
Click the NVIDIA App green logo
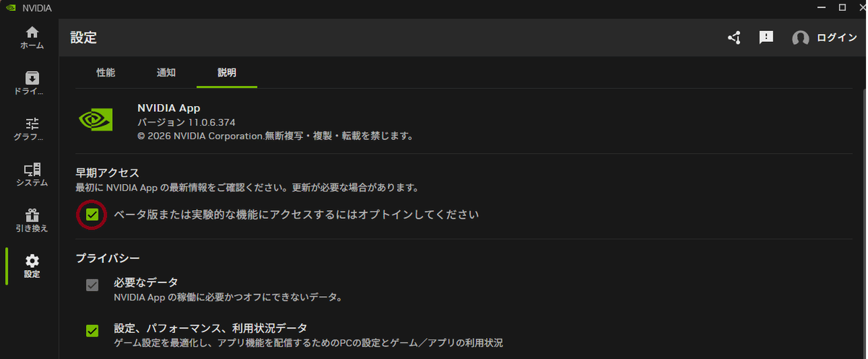(96, 120)
